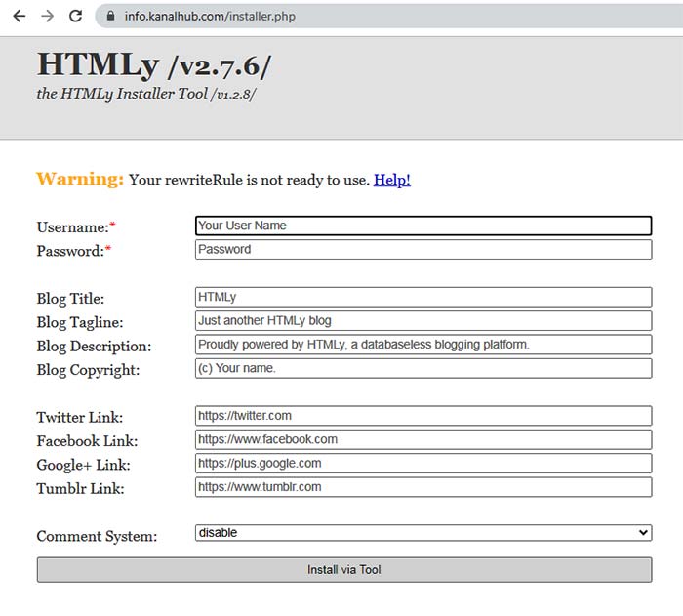Click the Blog Copyright: label
This screenshot has height=616, width=683.
click(88, 370)
